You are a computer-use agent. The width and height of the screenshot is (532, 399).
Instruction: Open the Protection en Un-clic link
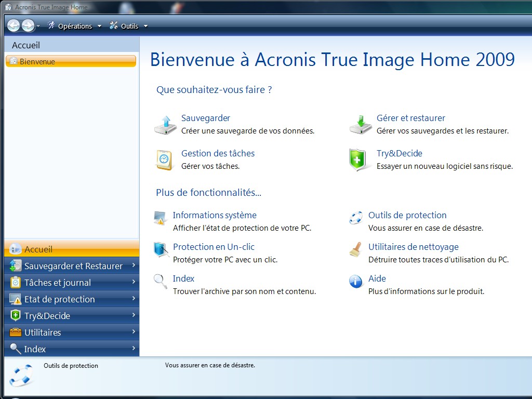tap(214, 247)
